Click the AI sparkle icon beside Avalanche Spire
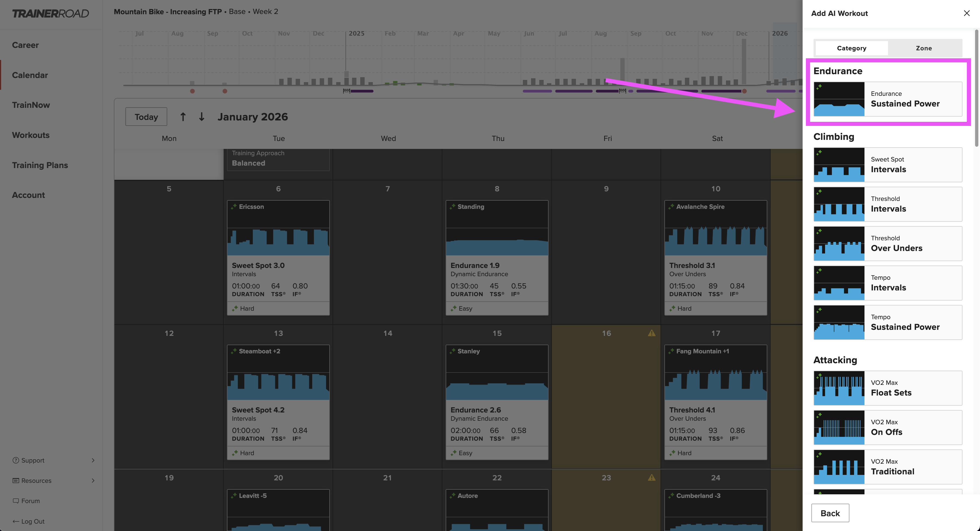Screen dimensions: 980x531 (671, 207)
